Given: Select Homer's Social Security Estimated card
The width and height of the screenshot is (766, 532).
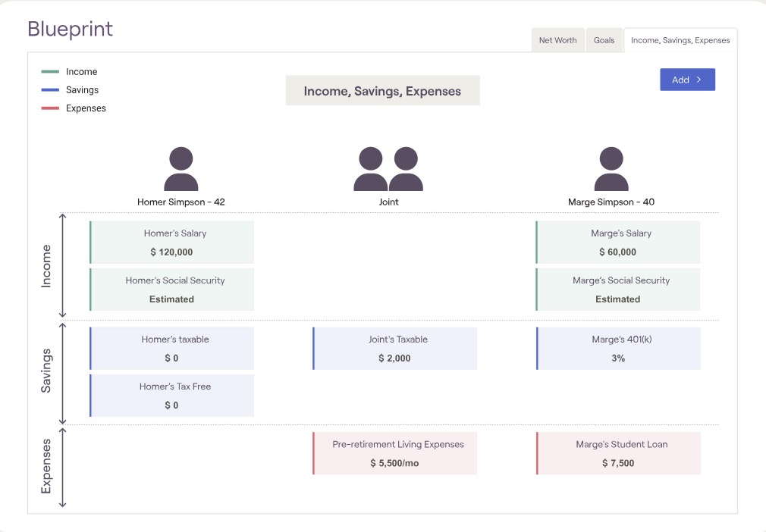Looking at the screenshot, I should coord(172,289).
